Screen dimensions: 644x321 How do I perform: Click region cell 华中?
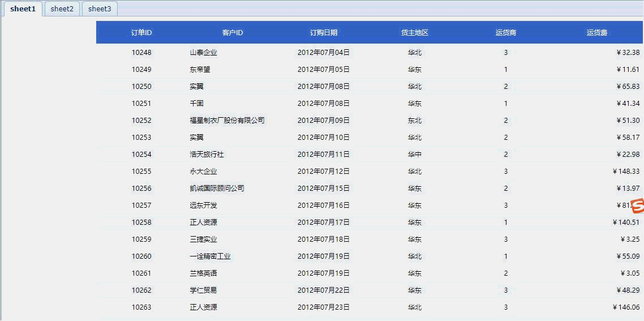click(415, 155)
